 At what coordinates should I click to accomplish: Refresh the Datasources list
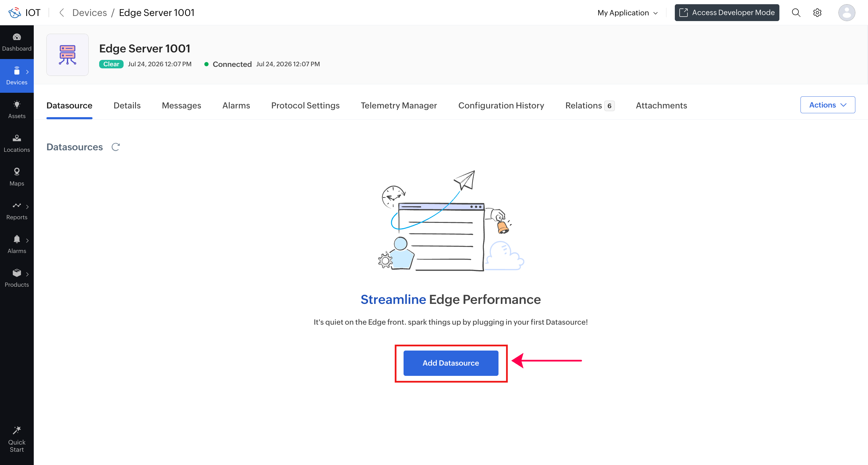pos(115,147)
